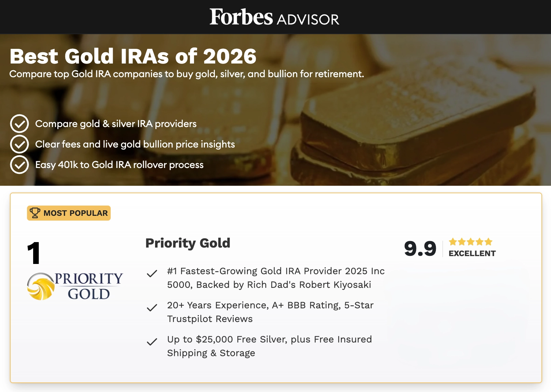Image resolution: width=551 pixels, height=392 pixels.
Task: Click the Forbes Advisor logo
Action: tap(274, 17)
